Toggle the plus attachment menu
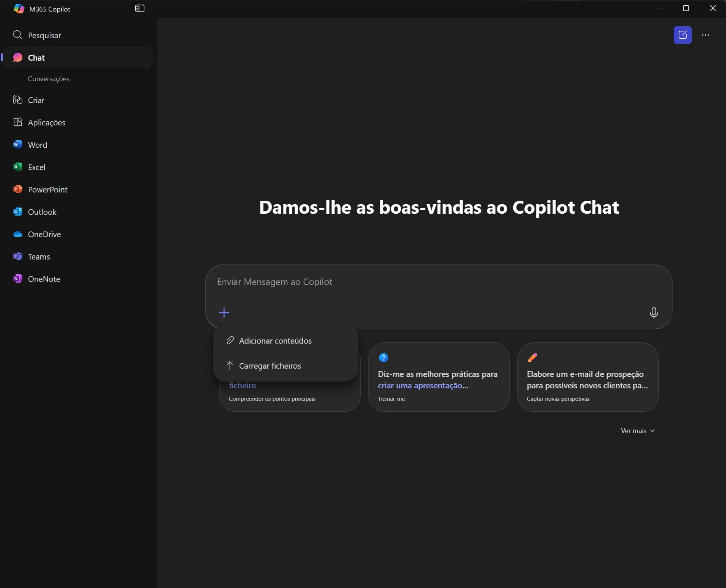The width and height of the screenshot is (726, 588). pos(224,313)
